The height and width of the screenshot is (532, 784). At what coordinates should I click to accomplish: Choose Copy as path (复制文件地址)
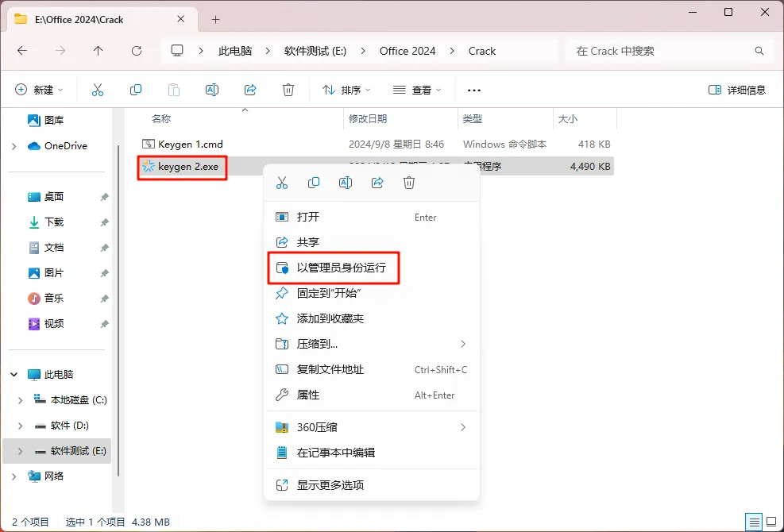pyautogui.click(x=372, y=369)
